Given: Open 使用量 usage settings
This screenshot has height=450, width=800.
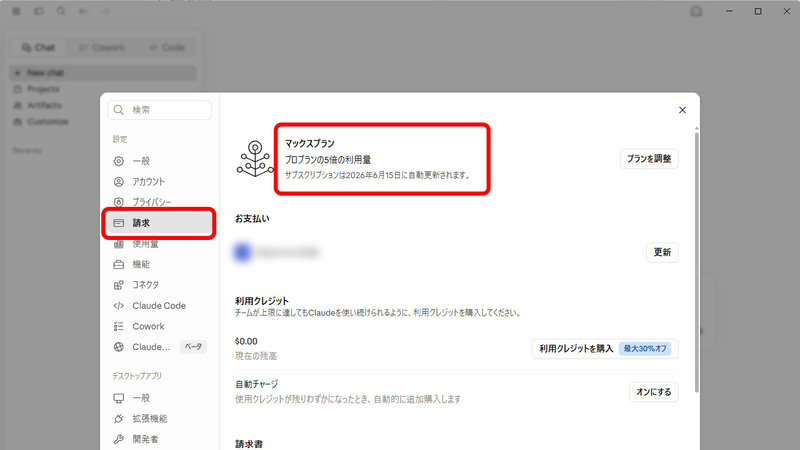Looking at the screenshot, I should click(x=160, y=244).
